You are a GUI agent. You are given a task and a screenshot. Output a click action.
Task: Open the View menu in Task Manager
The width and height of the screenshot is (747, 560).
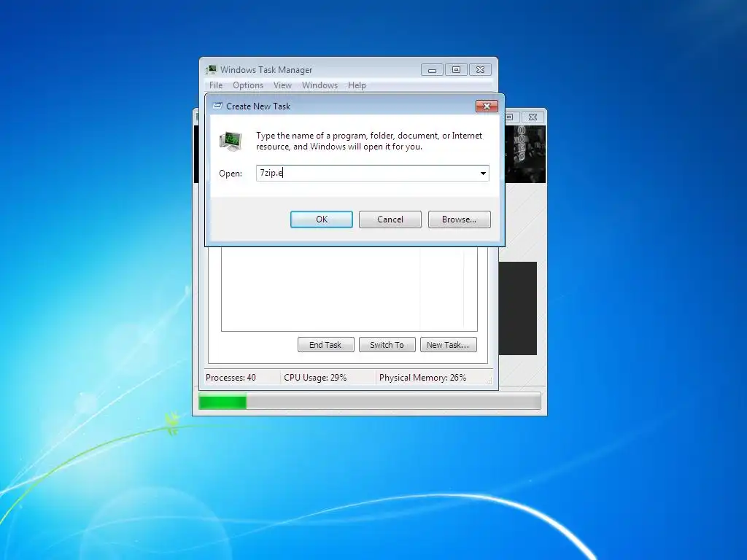[282, 85]
